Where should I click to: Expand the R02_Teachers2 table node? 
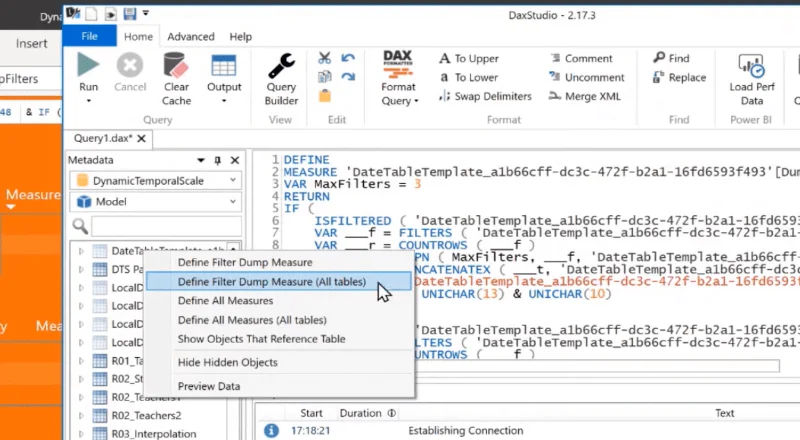click(81, 415)
